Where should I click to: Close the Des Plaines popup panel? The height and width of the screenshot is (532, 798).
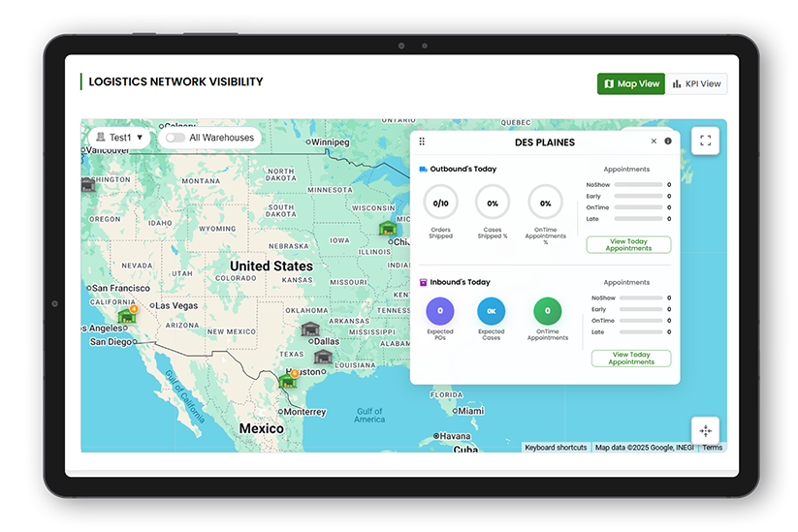coord(654,141)
